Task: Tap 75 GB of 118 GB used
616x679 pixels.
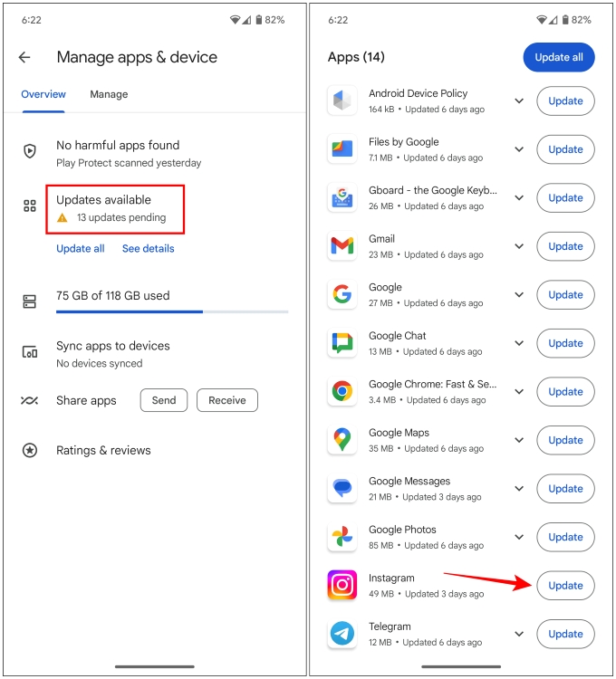Action: pyautogui.click(x=112, y=296)
